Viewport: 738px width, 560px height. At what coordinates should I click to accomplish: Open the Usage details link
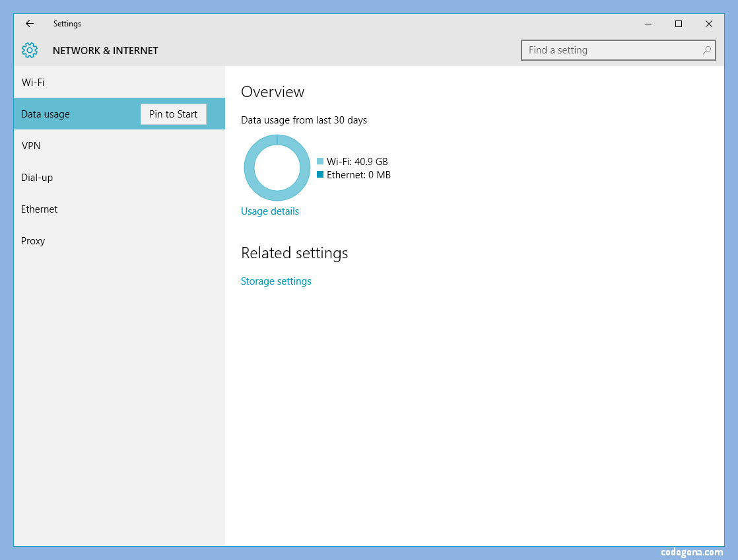click(270, 211)
